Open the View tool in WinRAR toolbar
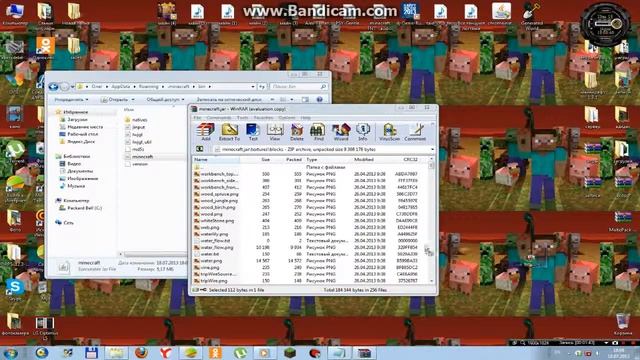The height and width of the screenshot is (360, 640). point(275,132)
